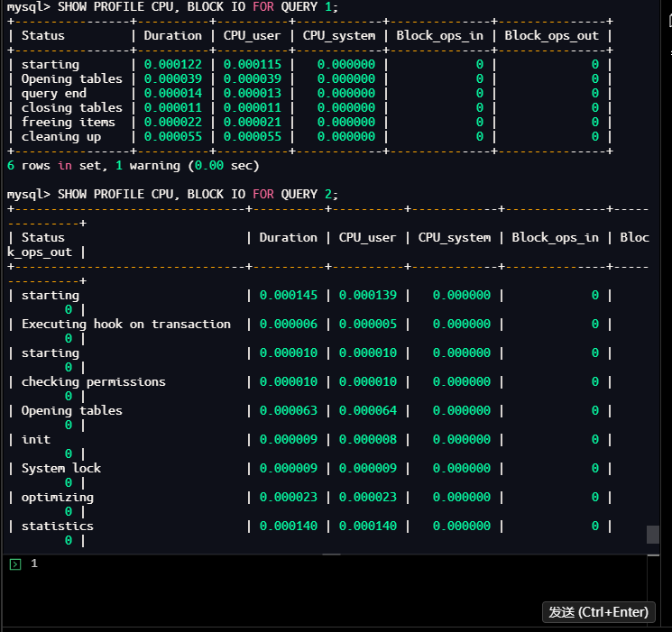Select the 'System lock' status row label
The width and height of the screenshot is (672, 632).
(61, 468)
